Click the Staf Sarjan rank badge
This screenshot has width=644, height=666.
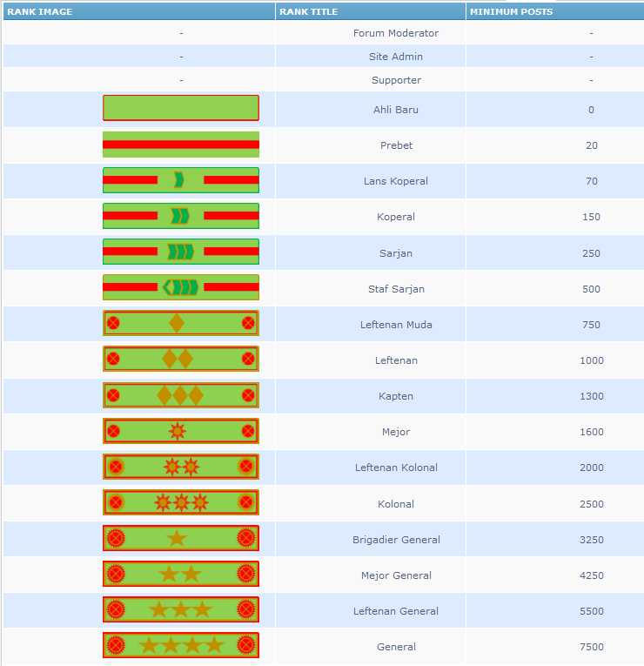(181, 287)
